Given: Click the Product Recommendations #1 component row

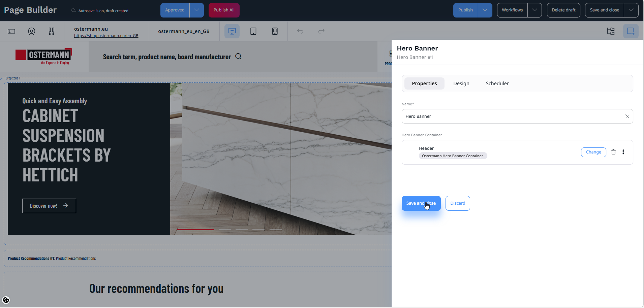Looking at the screenshot, I should [x=197, y=259].
